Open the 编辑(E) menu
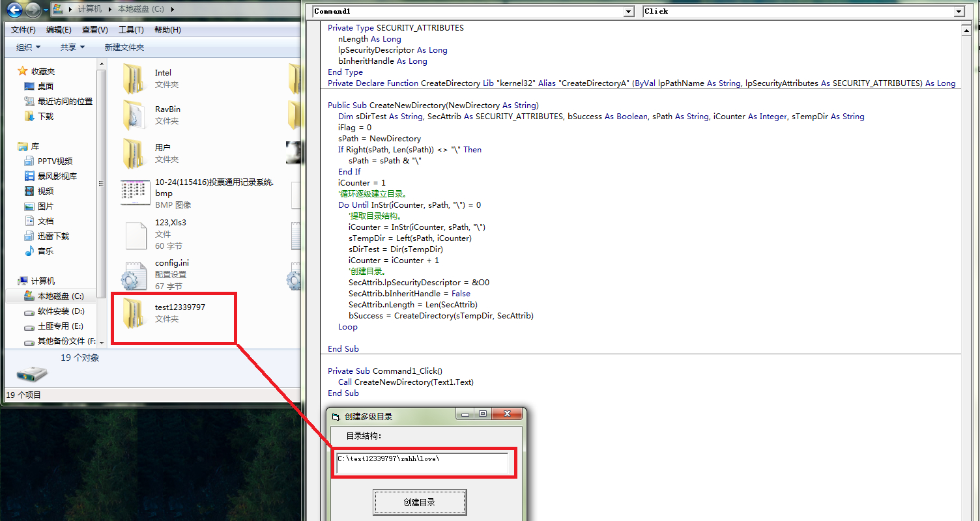This screenshot has width=980, height=521. coord(59,30)
